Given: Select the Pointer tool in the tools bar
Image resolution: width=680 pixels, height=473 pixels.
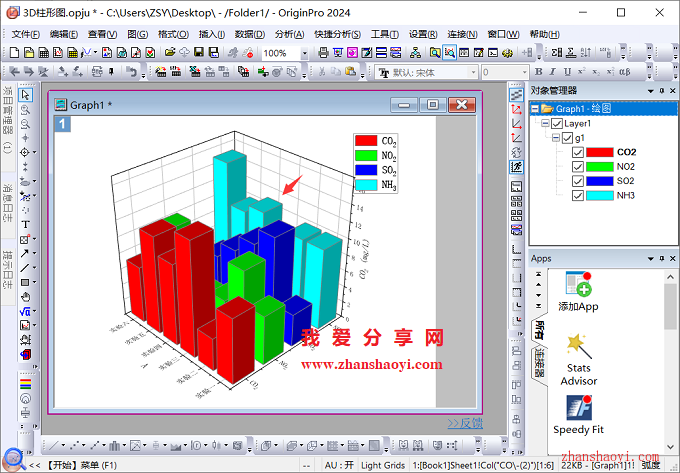Looking at the screenshot, I should tap(25, 95).
